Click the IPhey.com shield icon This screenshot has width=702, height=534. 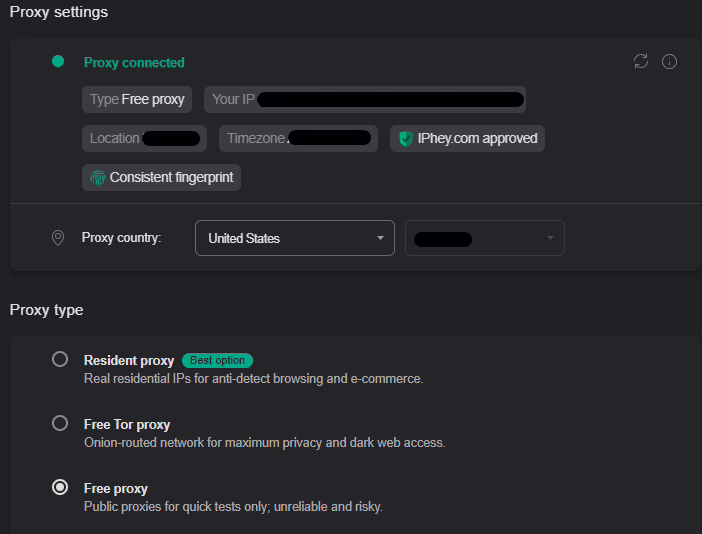[x=405, y=139]
